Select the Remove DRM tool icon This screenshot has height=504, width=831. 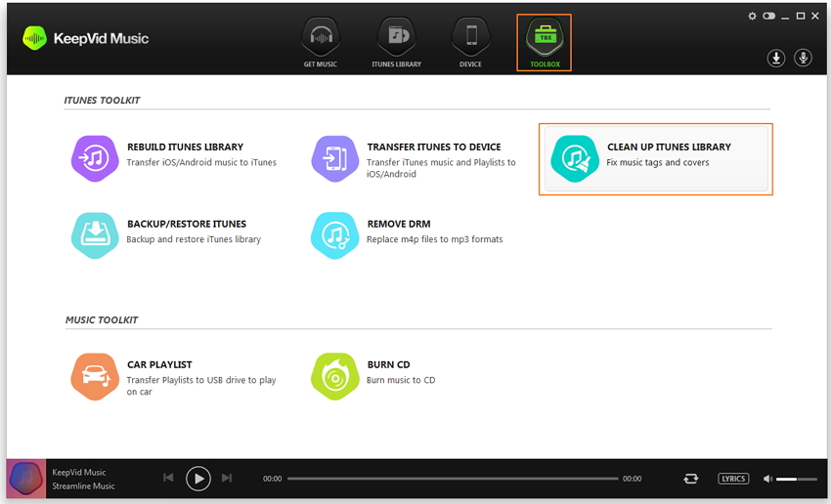coord(334,234)
